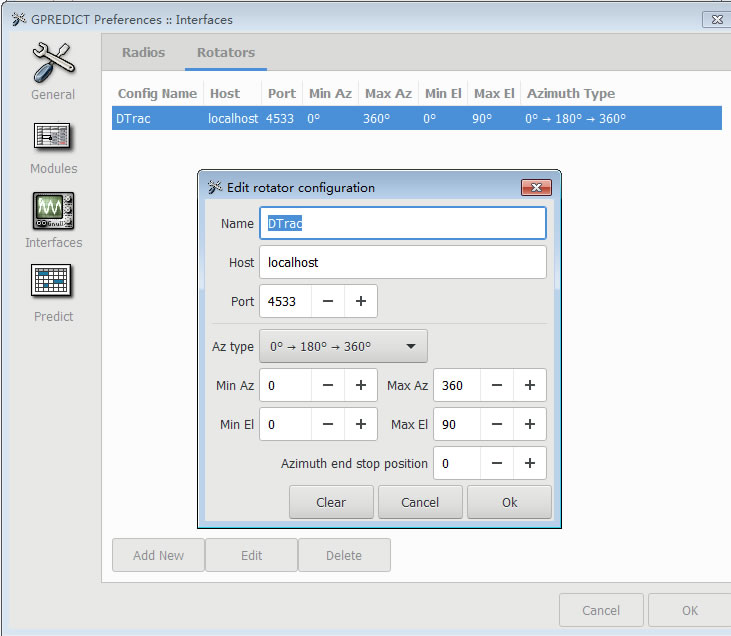The image size is (731, 636).
Task: Expand the Az type dropdown
Action: [343, 346]
